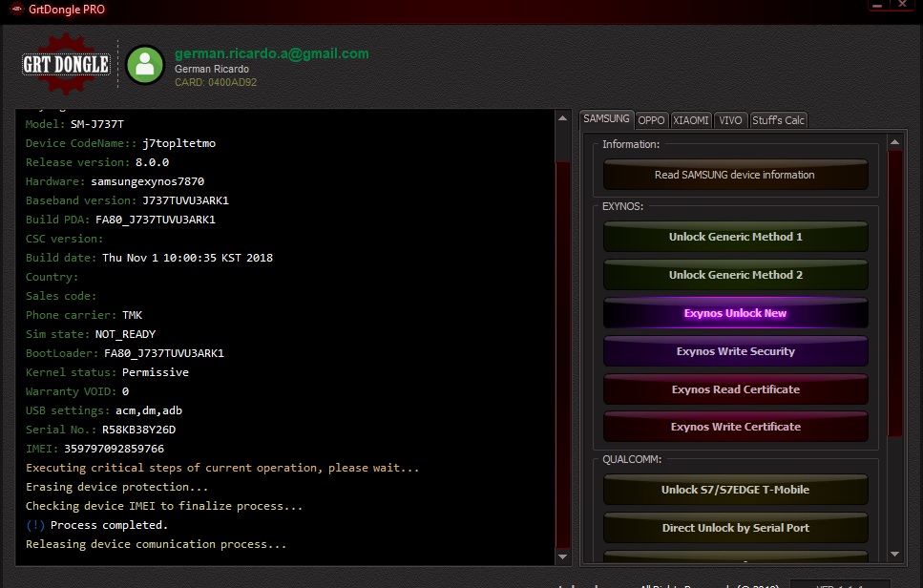Click Exynos Read Certificate button
The width and height of the screenshot is (923, 588).
(735, 389)
